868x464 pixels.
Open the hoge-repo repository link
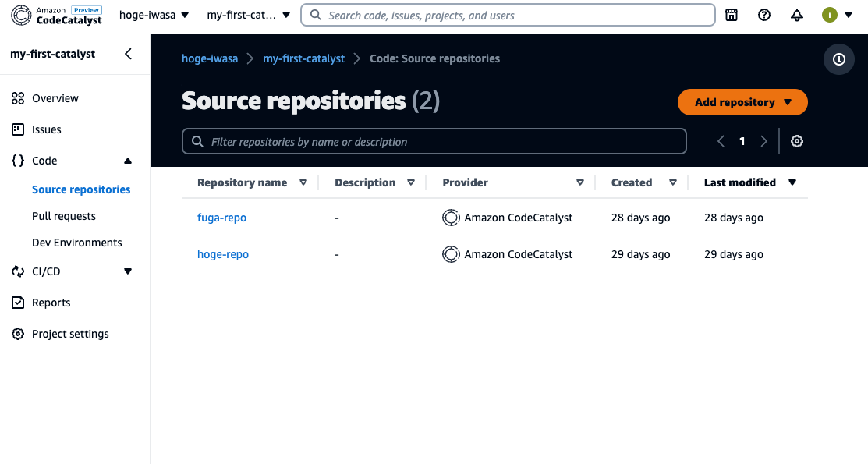(x=223, y=254)
